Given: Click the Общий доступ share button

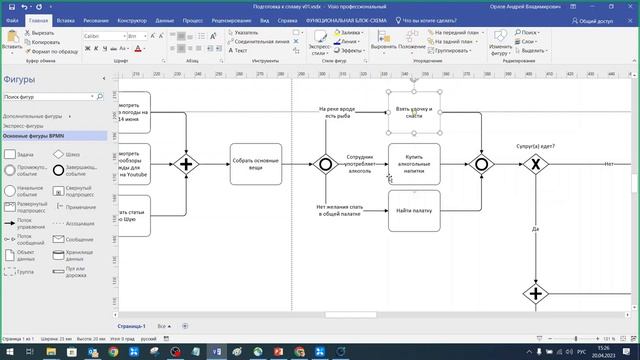Looking at the screenshot, I should [x=592, y=20].
